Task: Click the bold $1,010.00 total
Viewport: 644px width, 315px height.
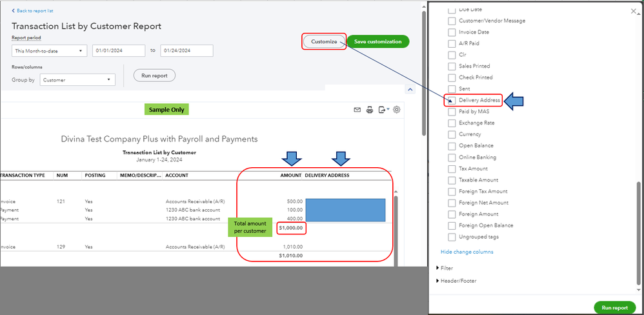Action: (291, 256)
